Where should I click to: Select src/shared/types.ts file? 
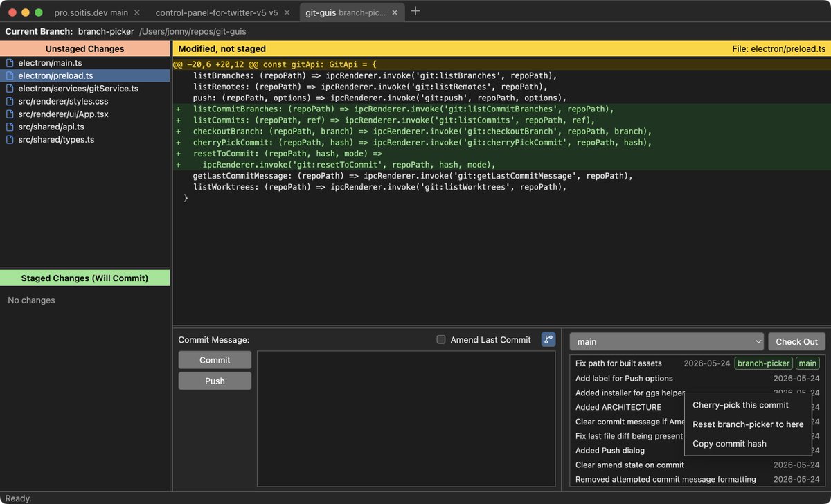coord(84,140)
